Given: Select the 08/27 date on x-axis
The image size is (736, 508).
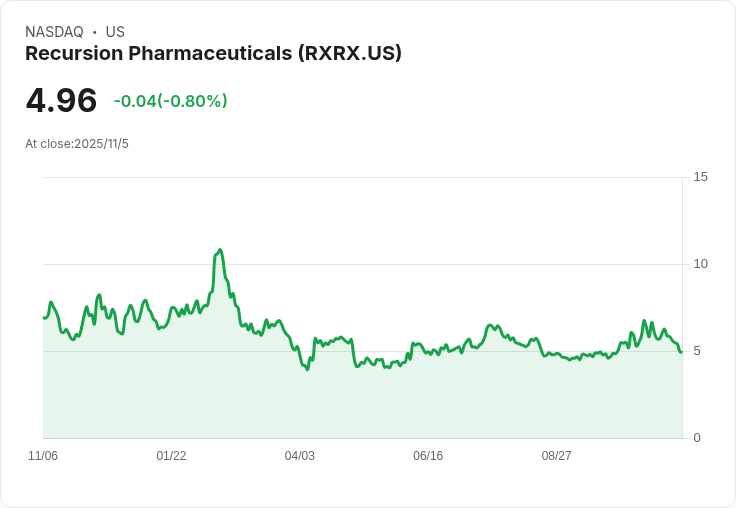Looking at the screenshot, I should coord(556,456).
